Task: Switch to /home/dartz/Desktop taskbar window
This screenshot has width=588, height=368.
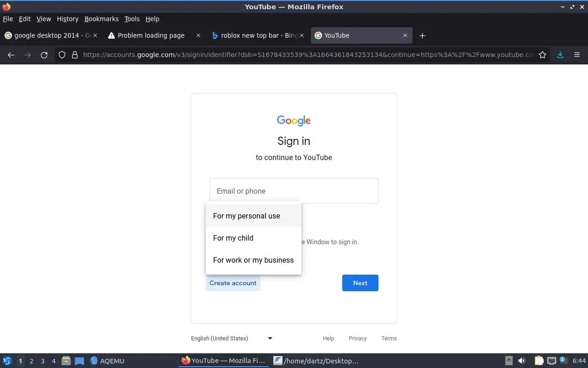Action: 316,361
